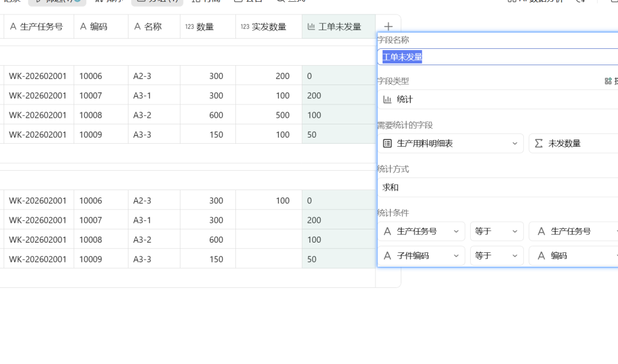Image resolution: width=618 pixels, height=364 pixels.
Task: Click the grid icon beside the 字段类型 label
Action: pos(608,81)
